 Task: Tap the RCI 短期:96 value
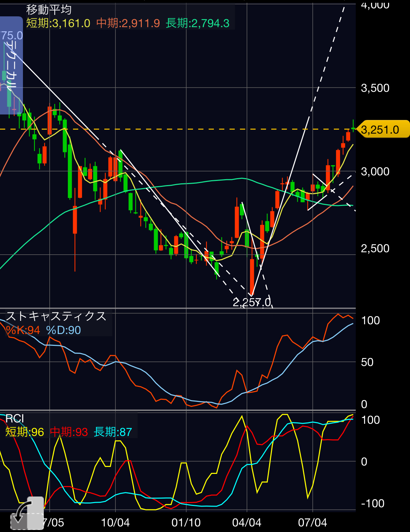[25, 432]
